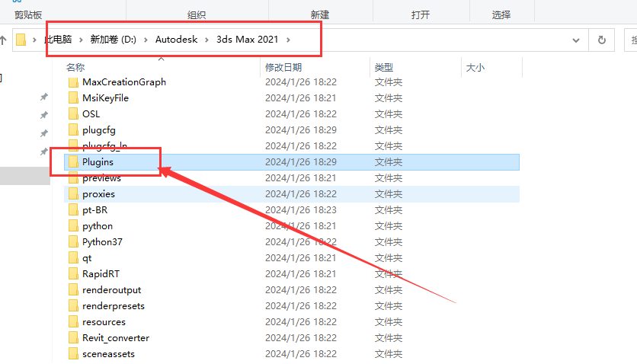This screenshot has width=637, height=364.
Task: Click the OSL folder name
Action: [91, 114]
